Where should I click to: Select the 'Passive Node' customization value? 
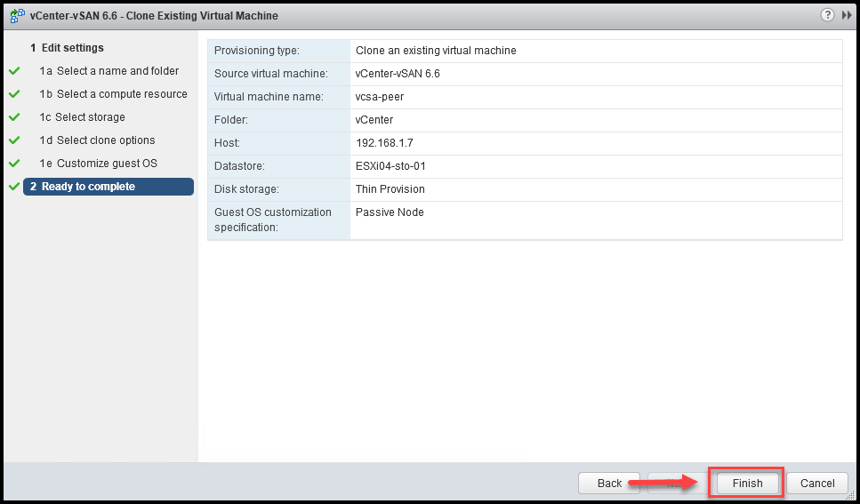pyautogui.click(x=390, y=212)
